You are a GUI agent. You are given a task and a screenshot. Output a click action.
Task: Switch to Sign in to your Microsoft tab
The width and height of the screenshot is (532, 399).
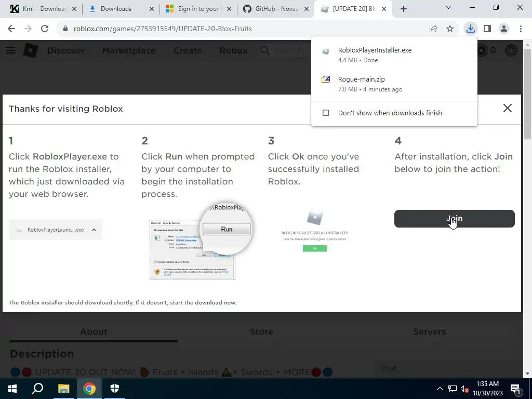point(197,9)
